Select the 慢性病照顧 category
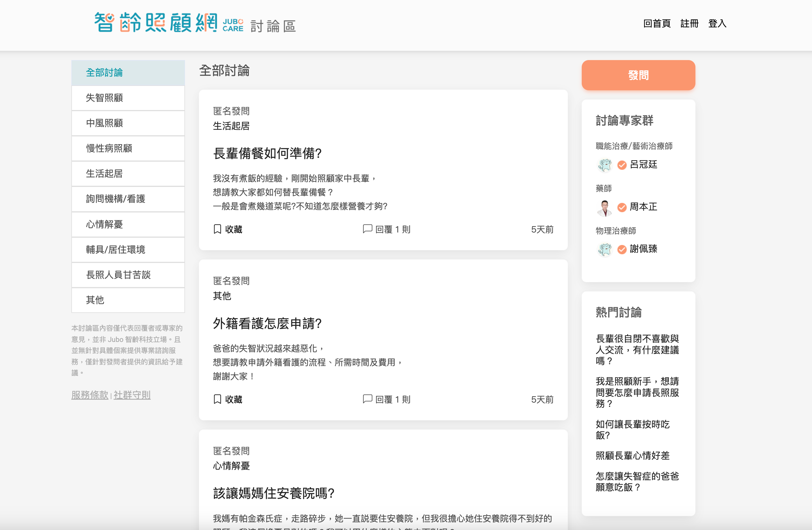The width and height of the screenshot is (812, 530). (128, 149)
